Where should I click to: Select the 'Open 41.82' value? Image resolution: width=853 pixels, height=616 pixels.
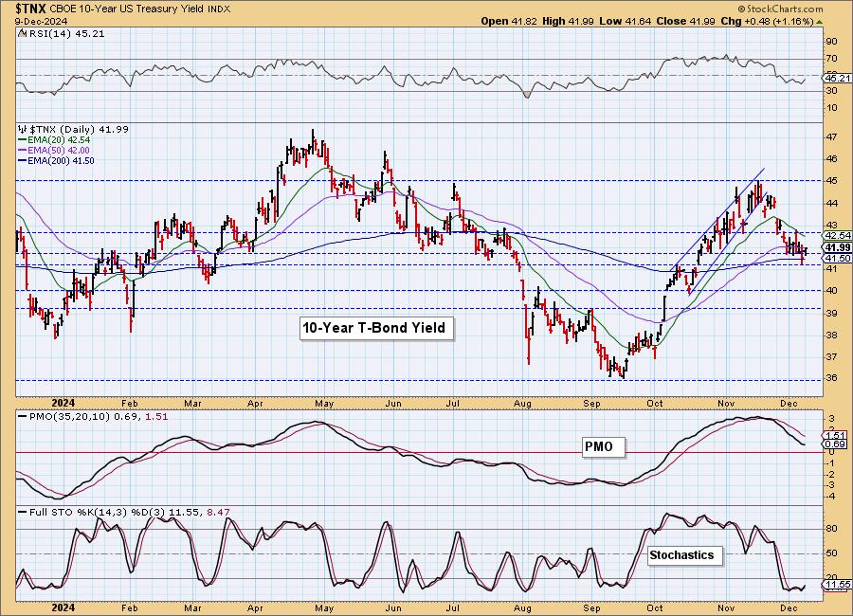point(509,21)
